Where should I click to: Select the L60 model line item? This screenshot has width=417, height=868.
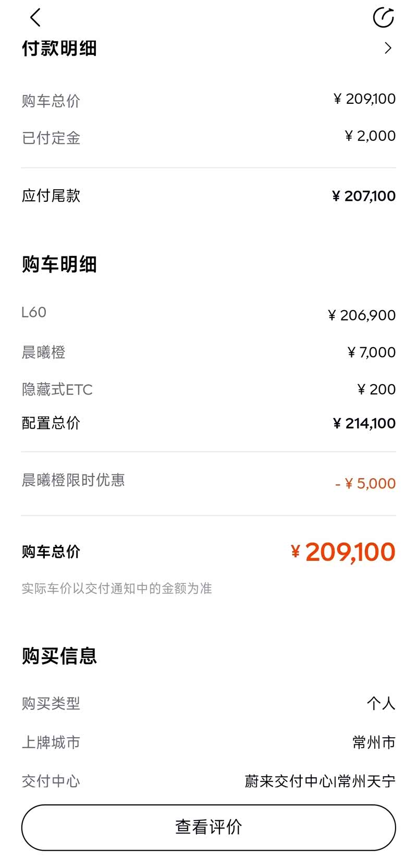pyautogui.click(x=34, y=312)
